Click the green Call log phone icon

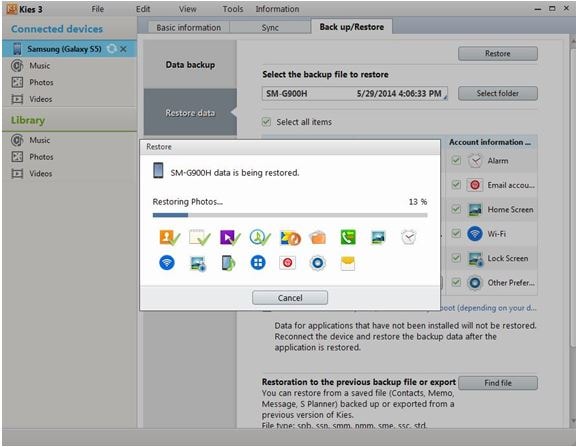pyautogui.click(x=348, y=237)
